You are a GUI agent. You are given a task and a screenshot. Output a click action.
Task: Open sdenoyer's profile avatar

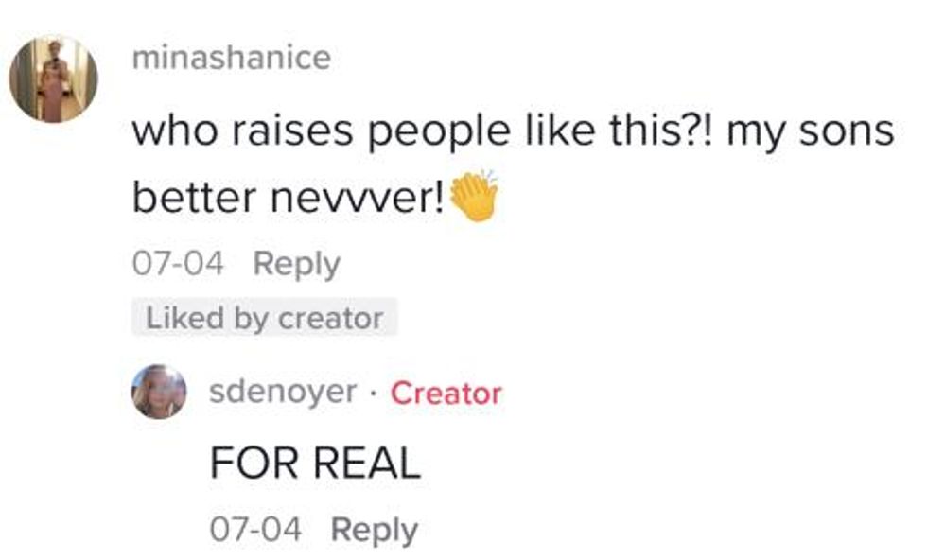pyautogui.click(x=158, y=392)
